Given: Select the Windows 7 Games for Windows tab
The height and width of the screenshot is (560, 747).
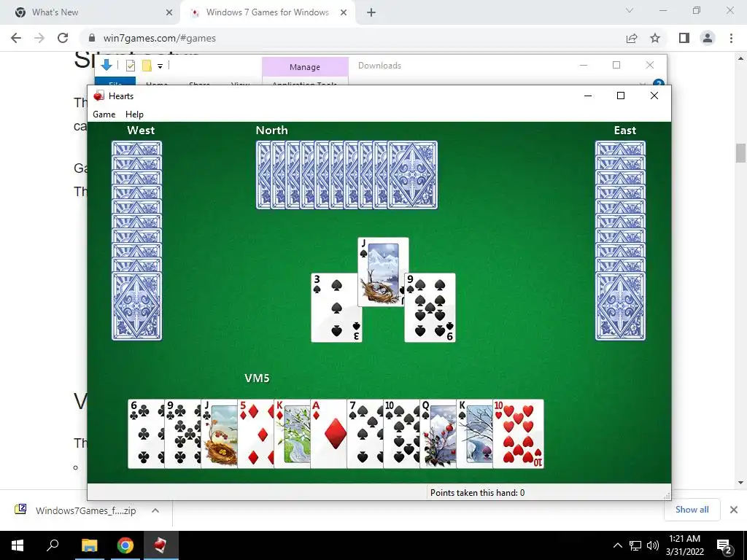Looking at the screenshot, I should point(267,12).
